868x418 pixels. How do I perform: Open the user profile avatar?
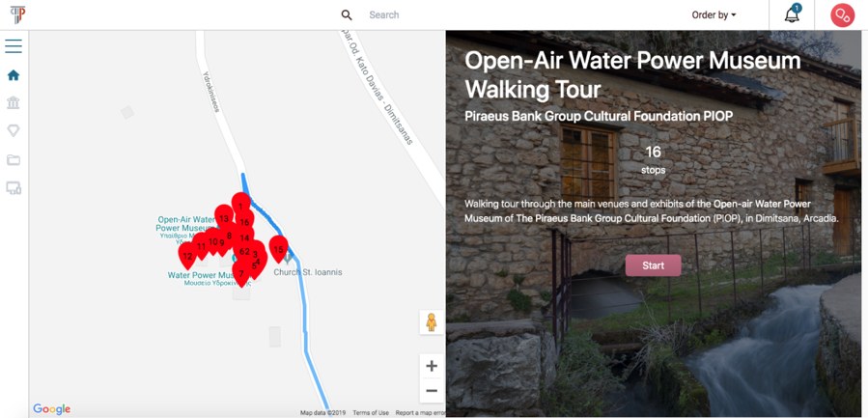point(842,14)
